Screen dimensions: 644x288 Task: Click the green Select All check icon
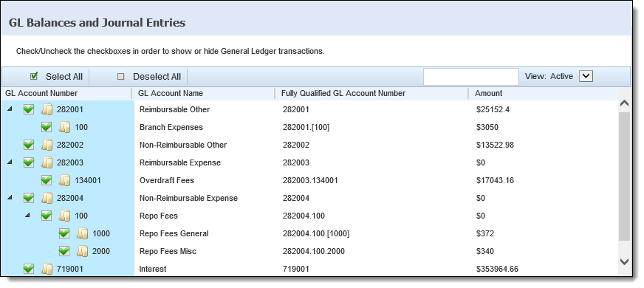(34, 76)
